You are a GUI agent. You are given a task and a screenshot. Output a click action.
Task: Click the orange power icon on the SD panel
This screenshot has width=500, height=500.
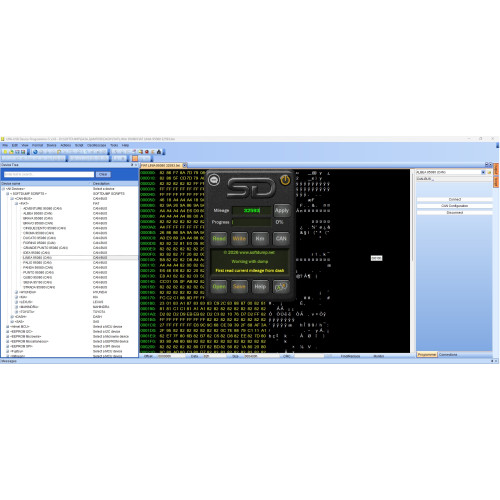point(285,180)
